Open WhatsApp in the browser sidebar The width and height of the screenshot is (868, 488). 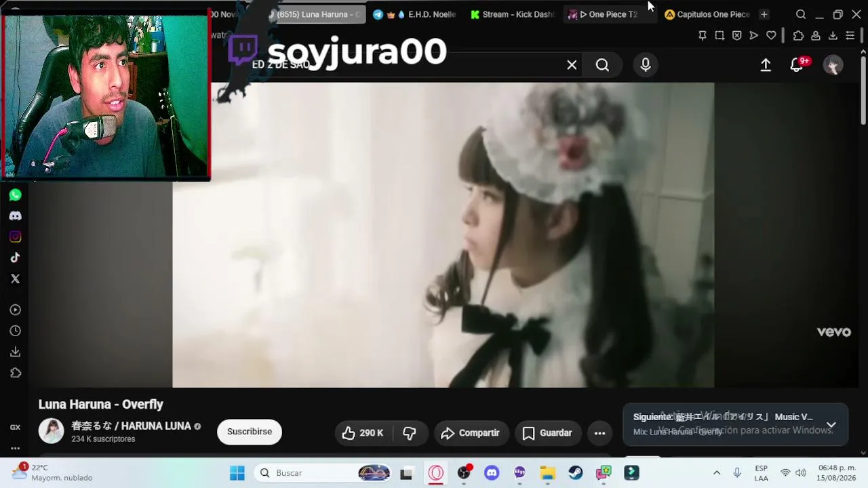point(16,195)
